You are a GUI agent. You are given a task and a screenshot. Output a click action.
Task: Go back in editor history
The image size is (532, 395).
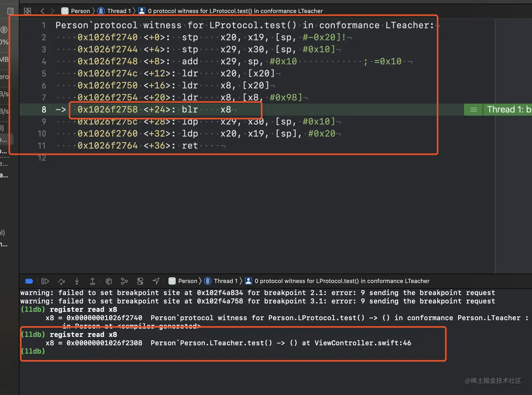click(x=43, y=11)
